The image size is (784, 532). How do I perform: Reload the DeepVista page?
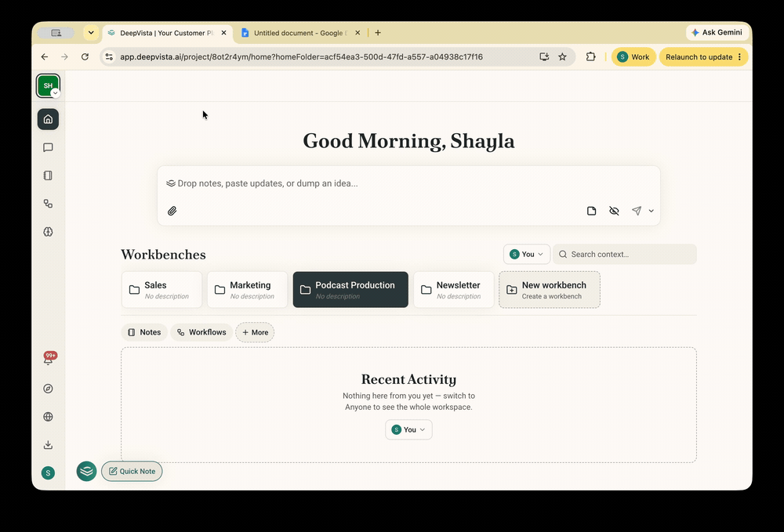pos(85,57)
